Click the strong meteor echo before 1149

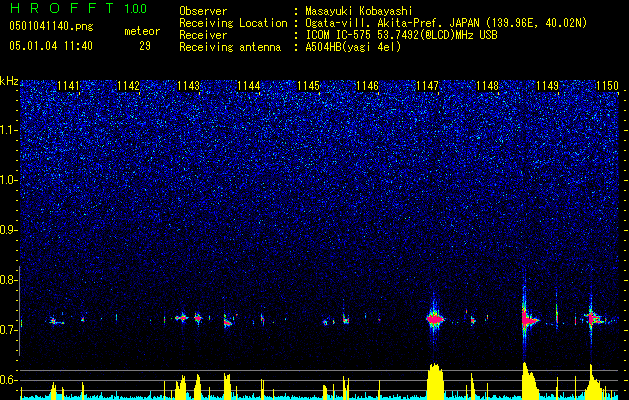coord(528,320)
